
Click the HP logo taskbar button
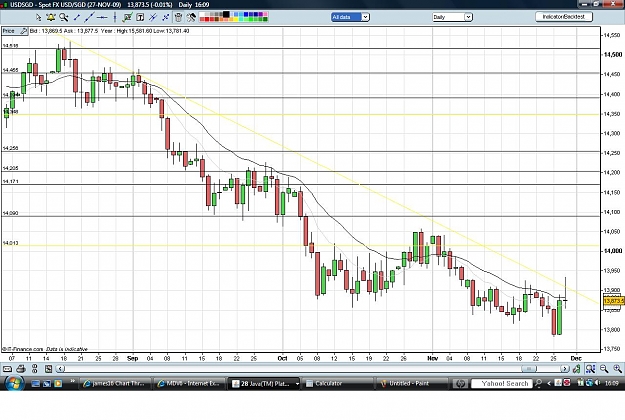pos(460,383)
